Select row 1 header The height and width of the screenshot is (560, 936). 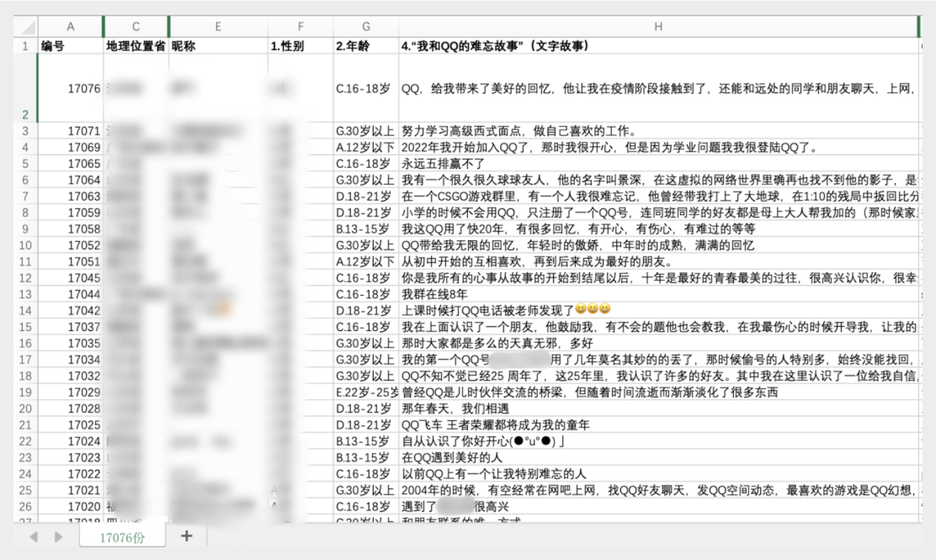26,46
